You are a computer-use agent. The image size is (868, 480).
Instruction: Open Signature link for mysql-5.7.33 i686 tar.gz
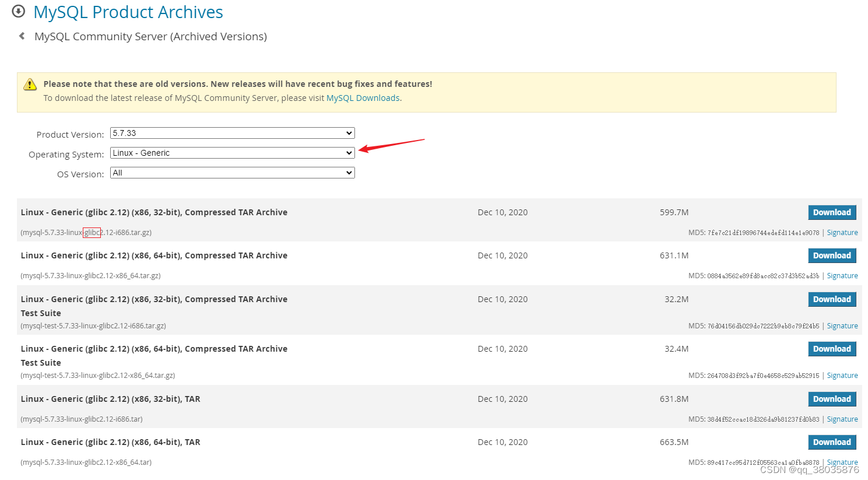[842, 233]
